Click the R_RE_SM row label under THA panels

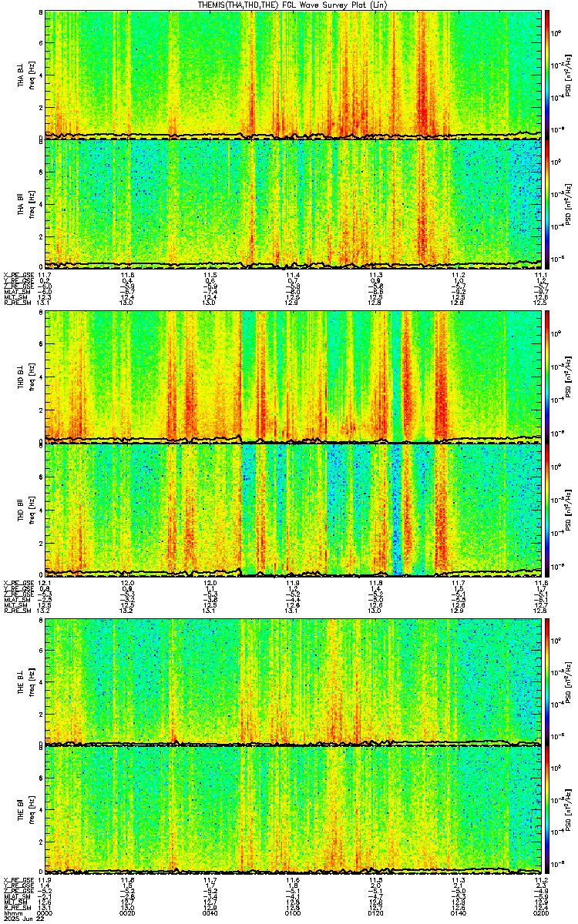pyautogui.click(x=16, y=303)
